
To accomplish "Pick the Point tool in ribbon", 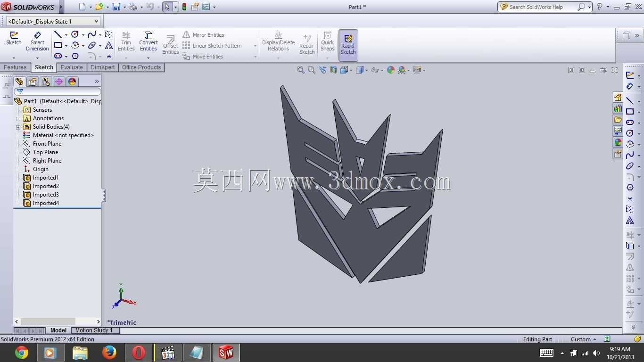I will tap(109, 56).
